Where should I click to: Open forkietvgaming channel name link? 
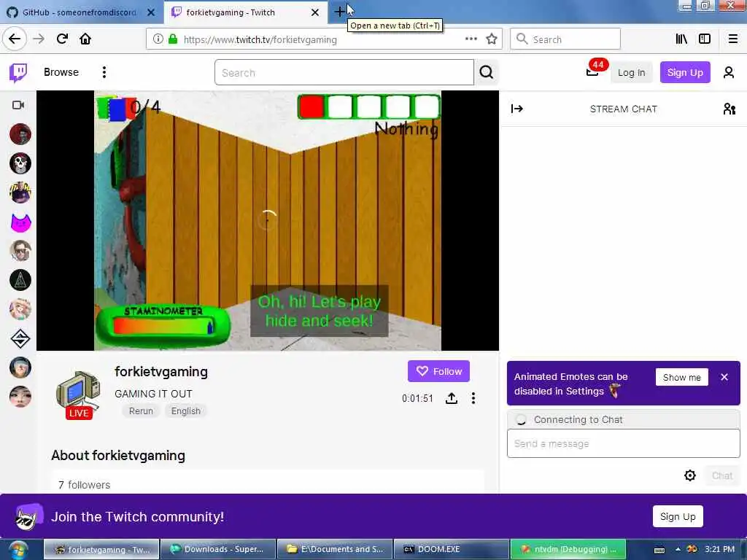161,372
